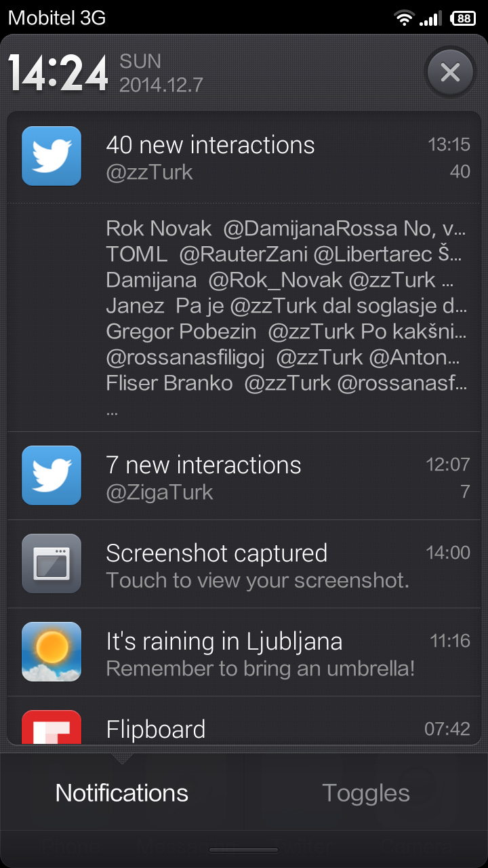Switch to the Toggles tab
The height and width of the screenshot is (868, 488).
366,793
